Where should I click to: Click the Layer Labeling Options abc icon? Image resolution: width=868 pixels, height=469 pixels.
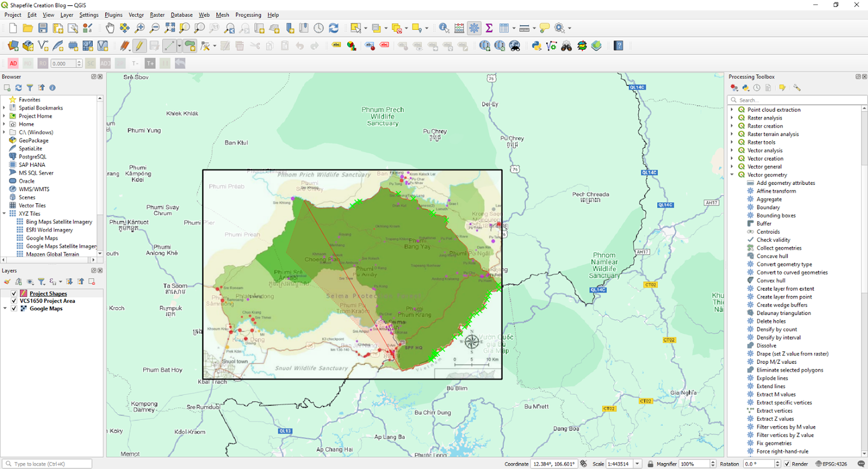pos(336,46)
